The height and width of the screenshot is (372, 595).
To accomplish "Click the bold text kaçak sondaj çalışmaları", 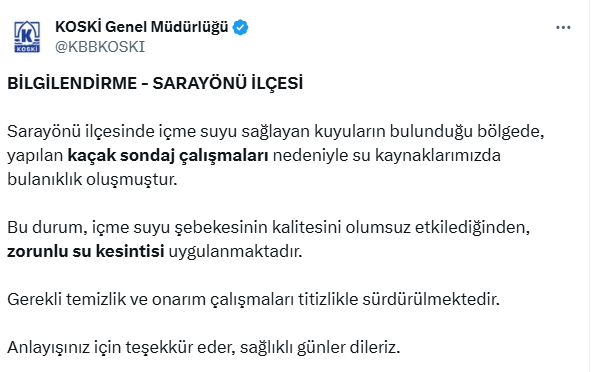I will tap(168, 156).
